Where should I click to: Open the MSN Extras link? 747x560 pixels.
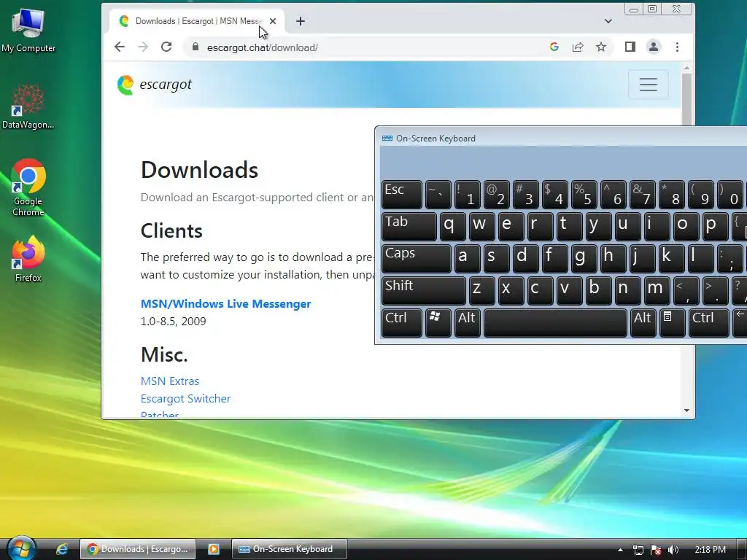169,381
